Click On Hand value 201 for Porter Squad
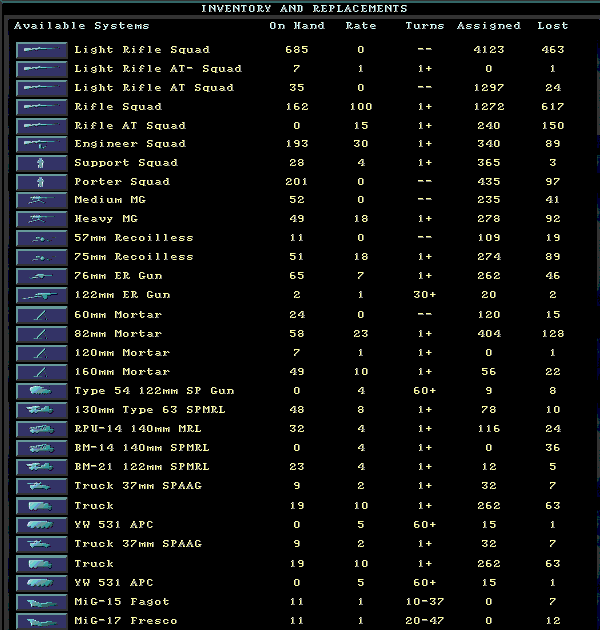The image size is (600, 630). tap(297, 182)
